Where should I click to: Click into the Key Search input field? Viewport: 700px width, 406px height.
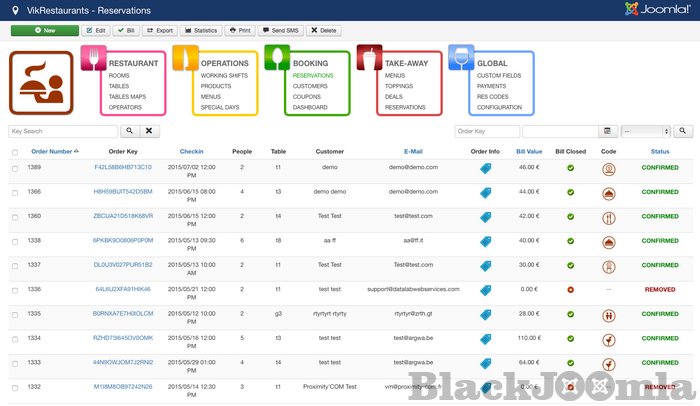tap(62, 131)
